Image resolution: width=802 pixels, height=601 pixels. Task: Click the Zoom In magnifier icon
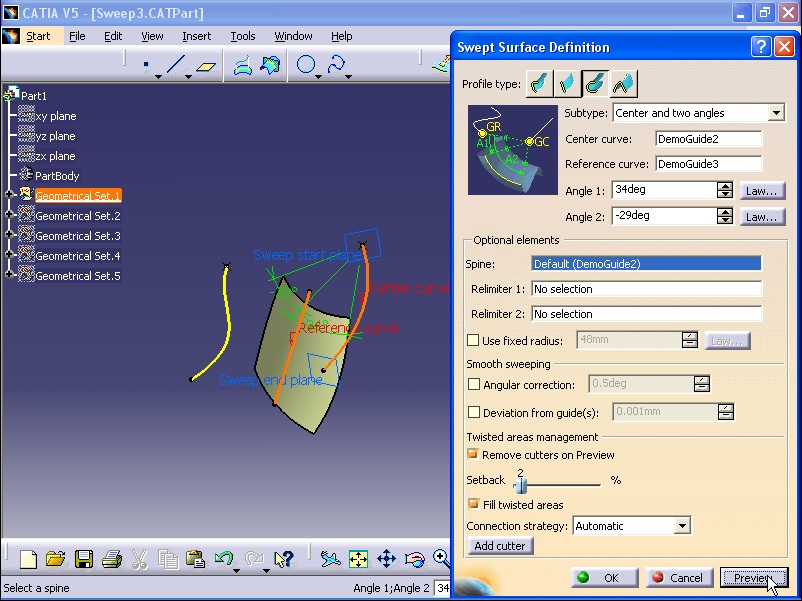[442, 558]
